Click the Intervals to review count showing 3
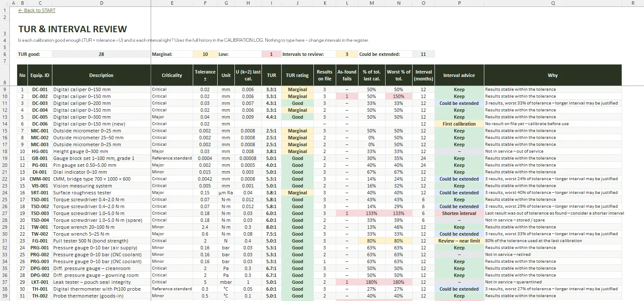 [x=346, y=54]
